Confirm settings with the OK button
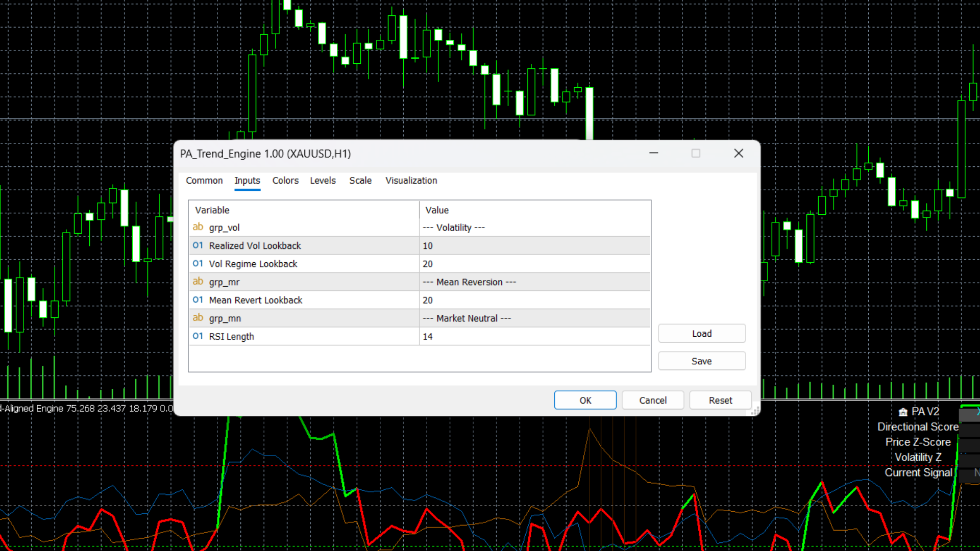Viewport: 980px width, 551px height. point(585,400)
